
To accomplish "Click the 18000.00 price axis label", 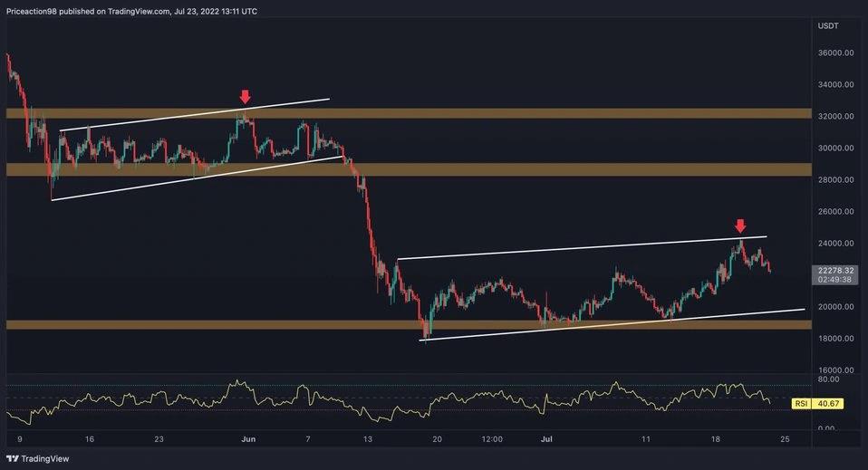I will [x=836, y=339].
